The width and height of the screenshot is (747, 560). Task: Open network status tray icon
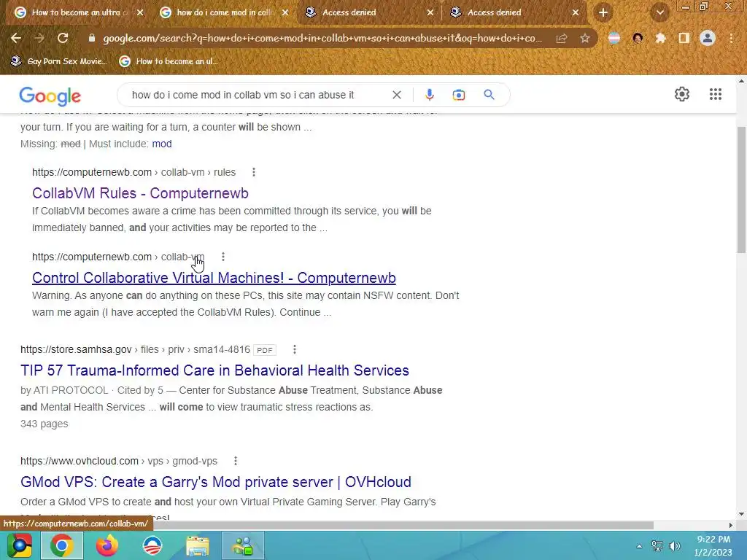point(657,546)
